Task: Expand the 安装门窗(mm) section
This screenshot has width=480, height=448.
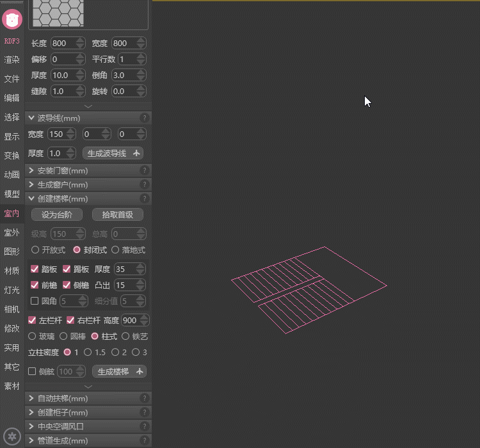Action: [31, 171]
